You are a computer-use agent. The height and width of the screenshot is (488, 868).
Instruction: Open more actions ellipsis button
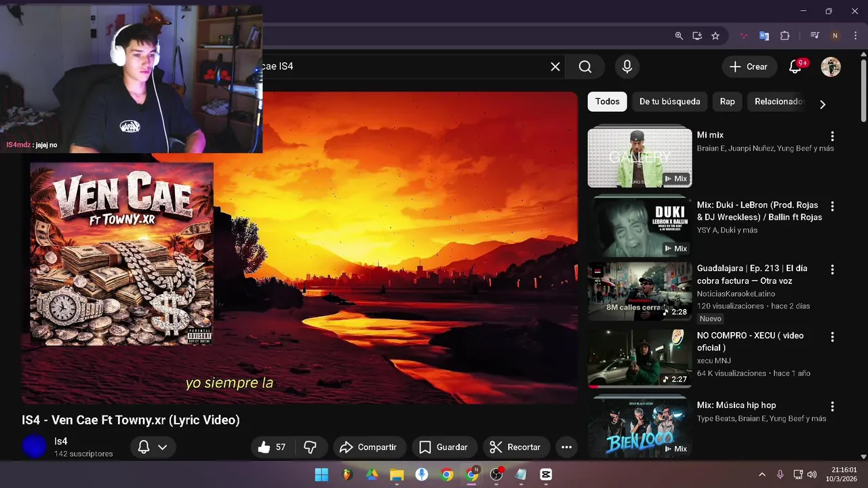566,447
